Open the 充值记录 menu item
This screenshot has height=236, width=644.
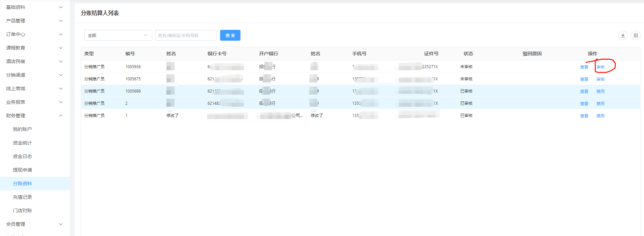[x=22, y=197]
